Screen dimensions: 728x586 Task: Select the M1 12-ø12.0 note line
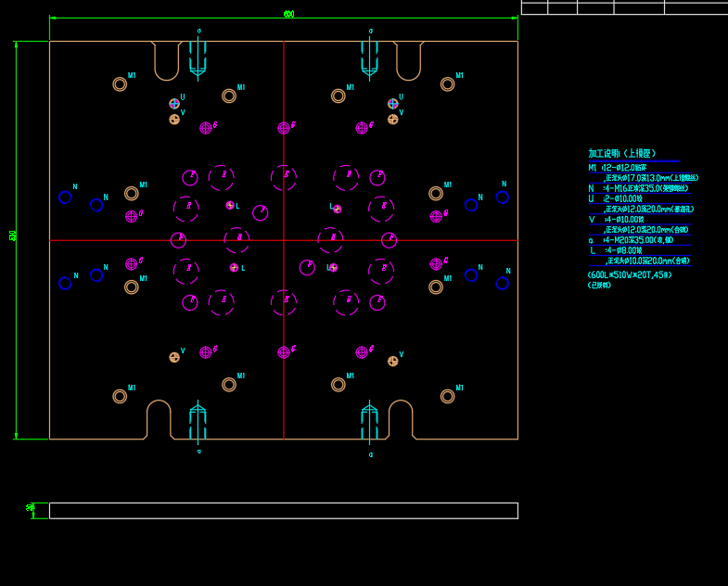coord(618,168)
